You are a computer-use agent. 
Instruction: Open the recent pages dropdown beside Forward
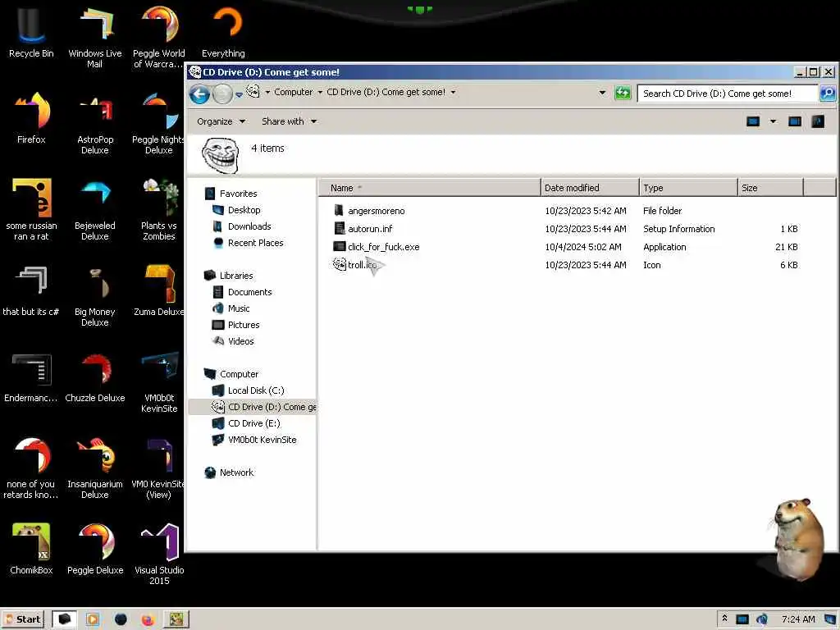[239, 95]
